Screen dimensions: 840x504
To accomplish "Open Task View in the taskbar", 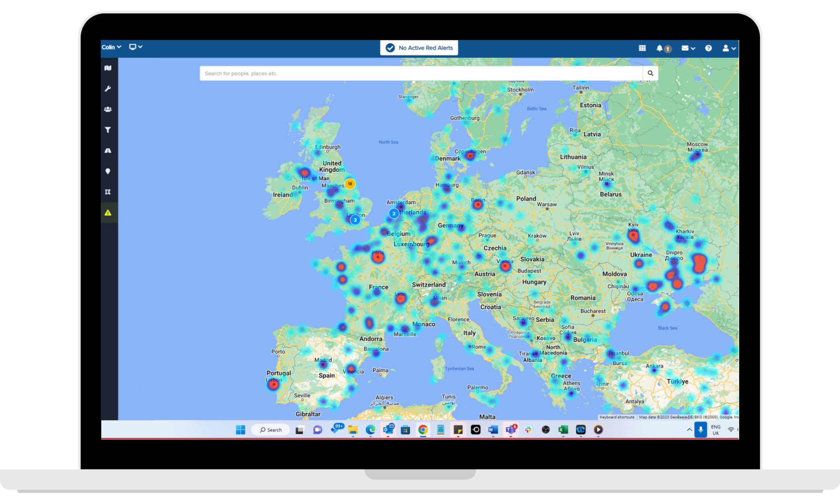I will [299, 430].
